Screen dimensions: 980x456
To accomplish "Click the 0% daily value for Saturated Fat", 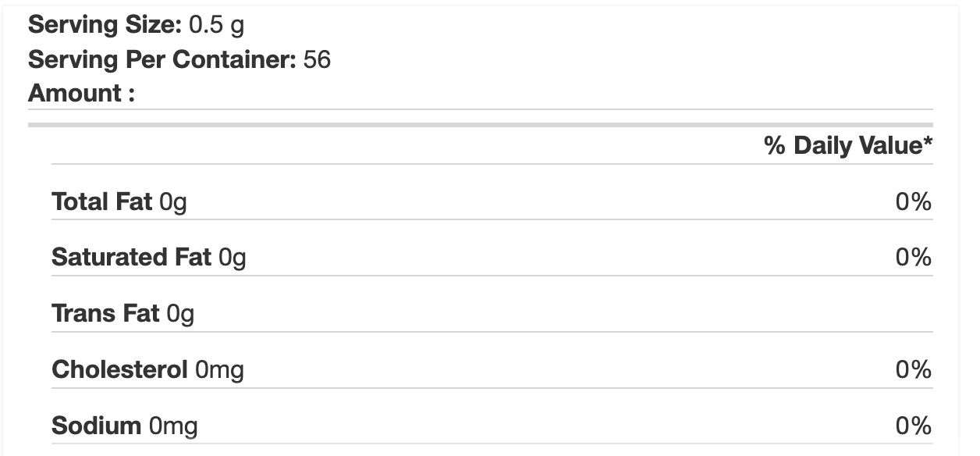I will (913, 258).
